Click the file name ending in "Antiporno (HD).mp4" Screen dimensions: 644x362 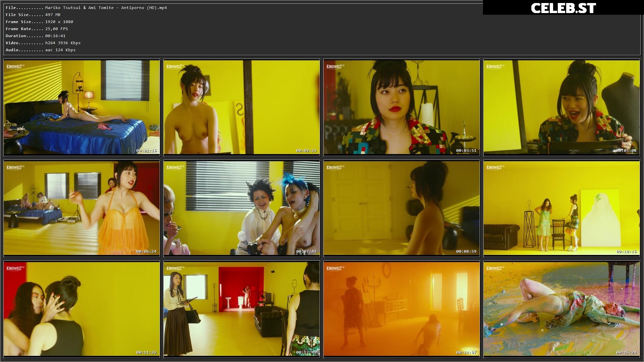point(106,8)
